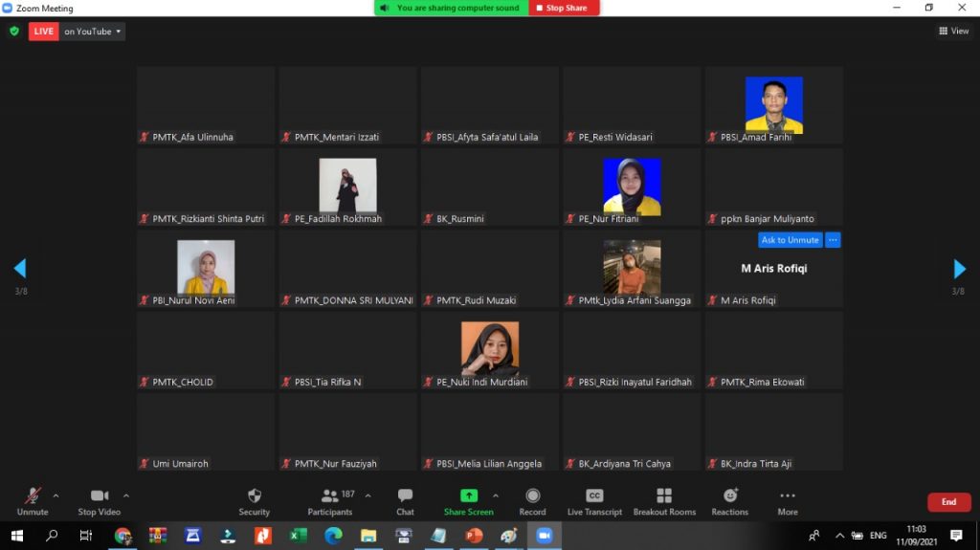This screenshot has height=550, width=980.
Task: Expand Share Screen options arrow
Action: pos(495,495)
